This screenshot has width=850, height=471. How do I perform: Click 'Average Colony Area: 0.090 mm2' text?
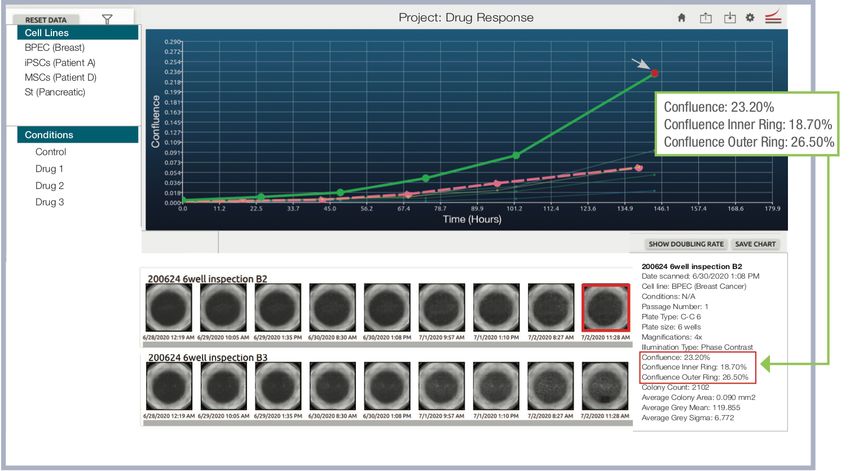698,397
